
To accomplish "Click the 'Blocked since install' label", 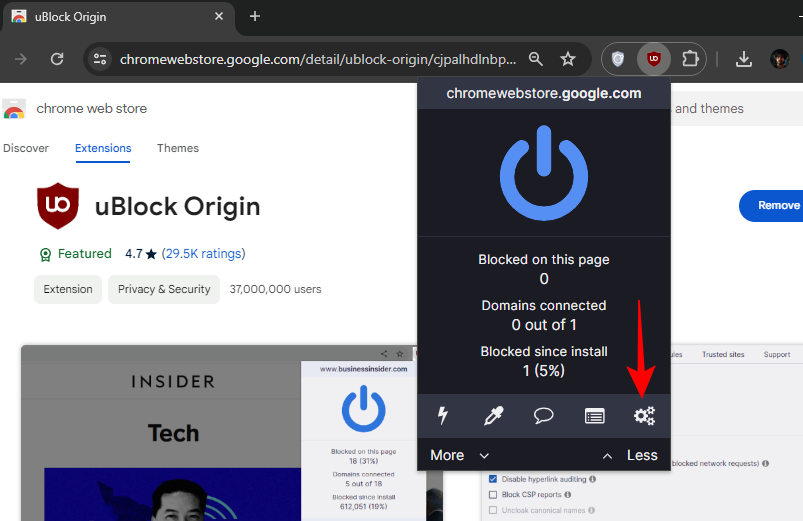I will 544,351.
